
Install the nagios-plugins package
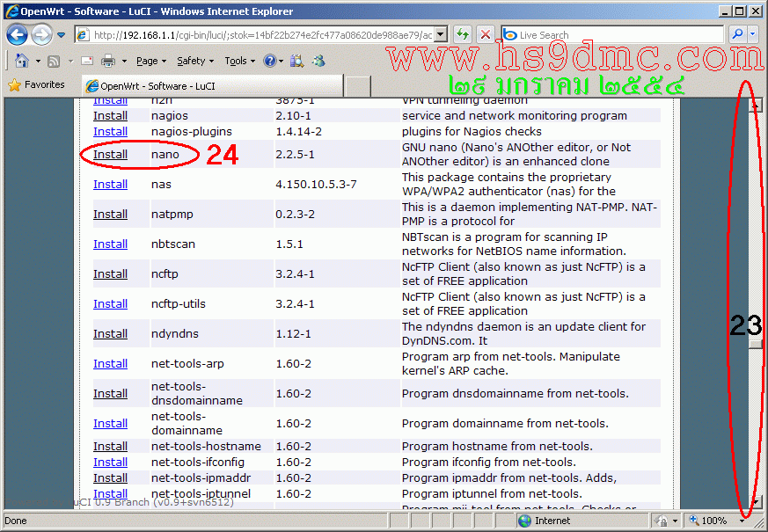coord(110,132)
